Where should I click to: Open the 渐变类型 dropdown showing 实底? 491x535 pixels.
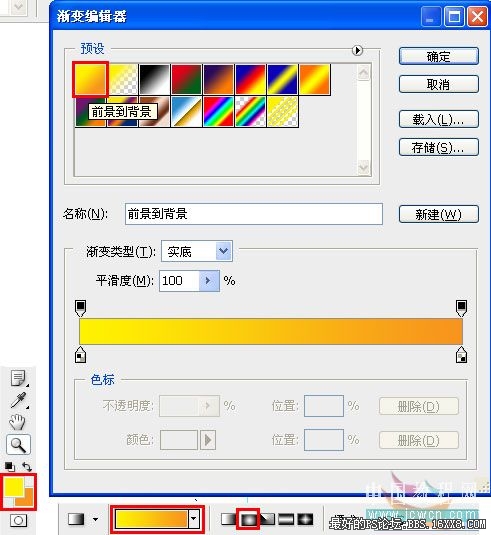(197, 251)
